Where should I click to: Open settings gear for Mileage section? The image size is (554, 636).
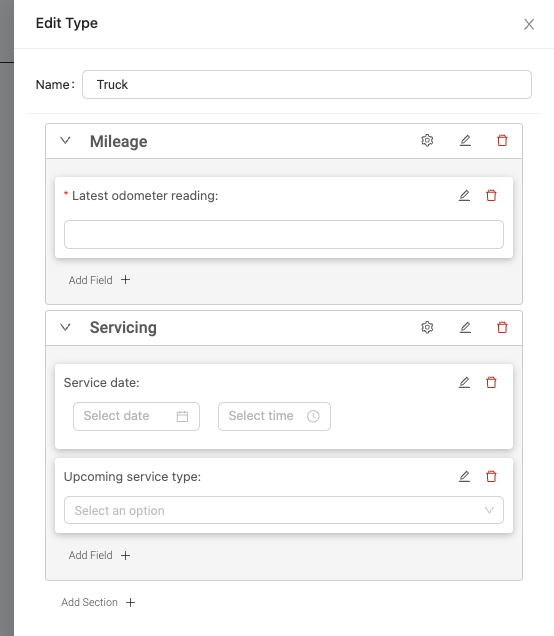pyautogui.click(x=427, y=140)
